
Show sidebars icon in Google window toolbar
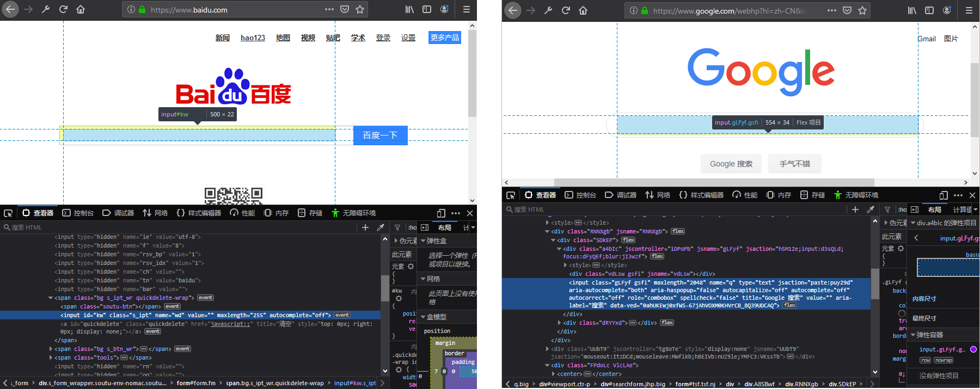click(x=929, y=10)
